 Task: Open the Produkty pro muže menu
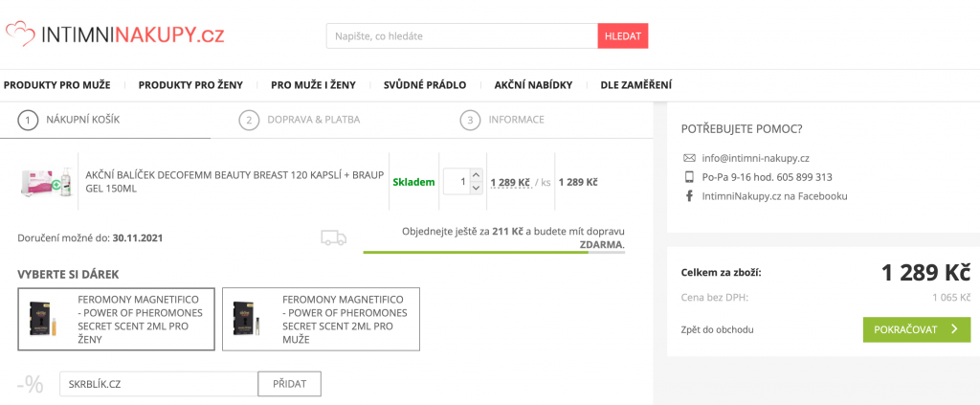click(x=56, y=84)
